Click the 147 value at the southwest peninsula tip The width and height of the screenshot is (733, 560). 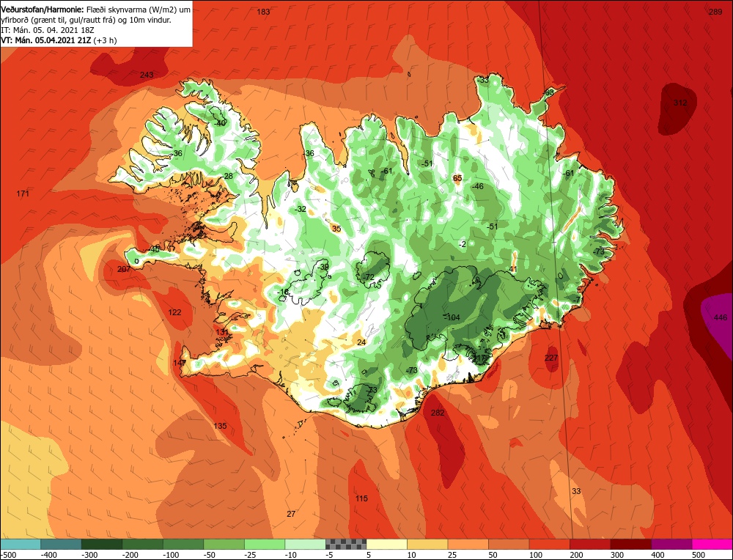tap(180, 363)
